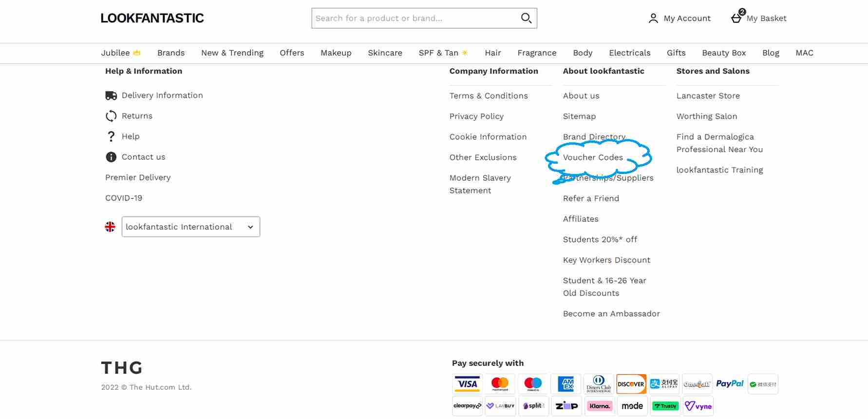Open the COVID-19 link
The width and height of the screenshot is (868, 419).
coord(124,198)
